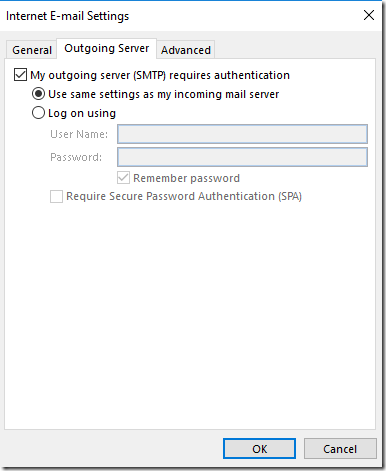Select the Use same settings radio circle
Image resolution: width=386 pixels, height=471 pixels.
(x=38, y=94)
